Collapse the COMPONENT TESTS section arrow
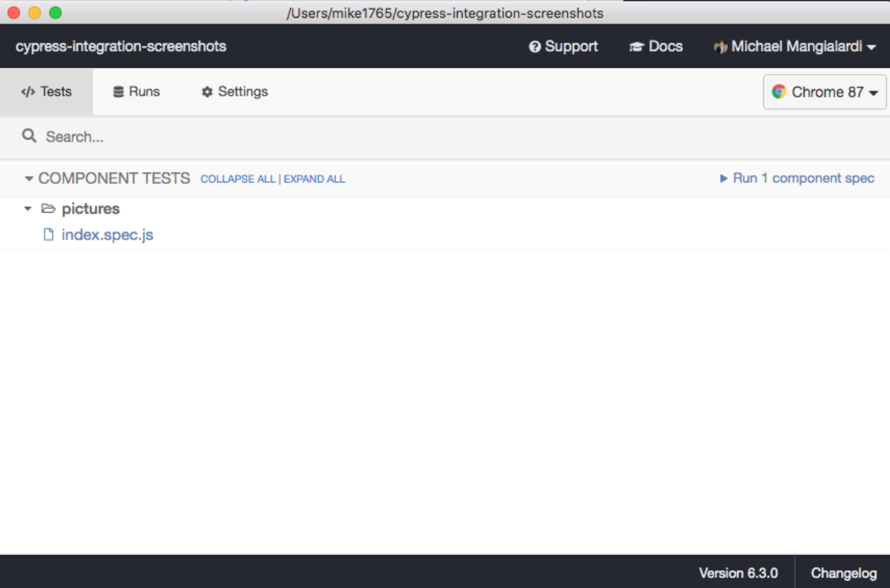 point(29,179)
